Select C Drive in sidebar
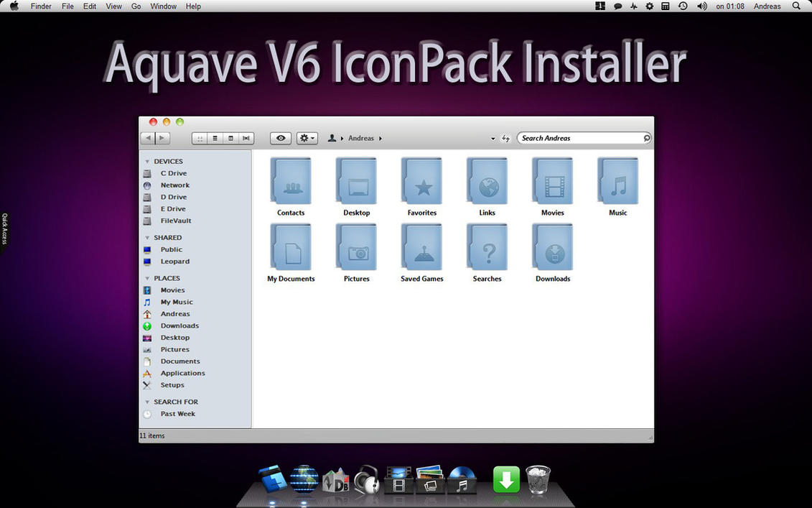This screenshot has height=508, width=812. (x=174, y=174)
